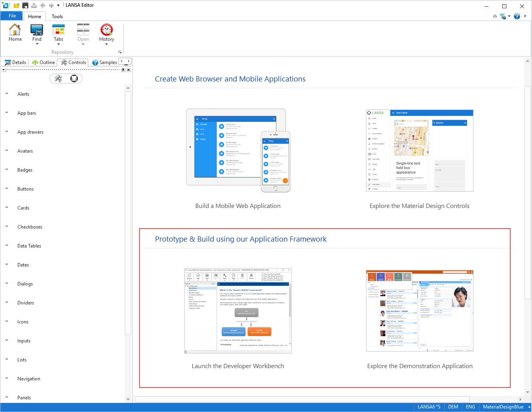Open the History dropdown arrow
Viewport: 532px width, 412px height.
(107, 44)
